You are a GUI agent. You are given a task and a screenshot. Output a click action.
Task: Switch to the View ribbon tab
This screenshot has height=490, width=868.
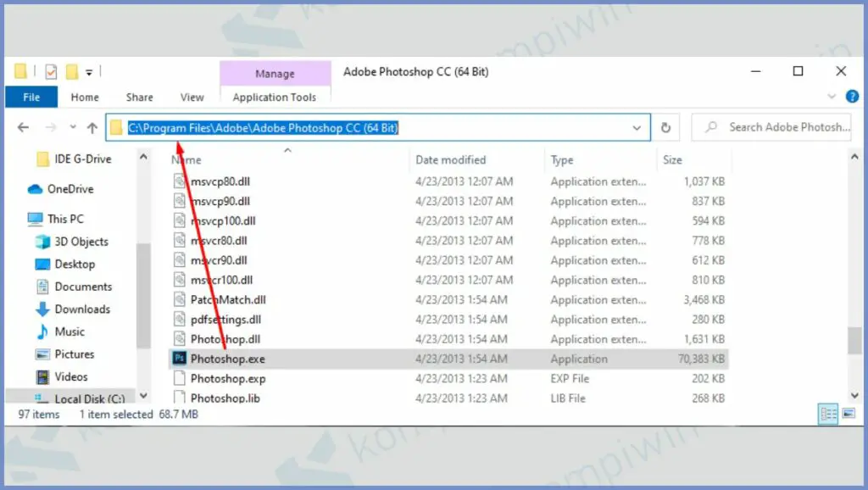[x=192, y=97]
